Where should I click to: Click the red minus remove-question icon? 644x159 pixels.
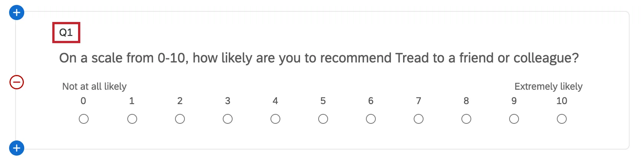click(17, 82)
